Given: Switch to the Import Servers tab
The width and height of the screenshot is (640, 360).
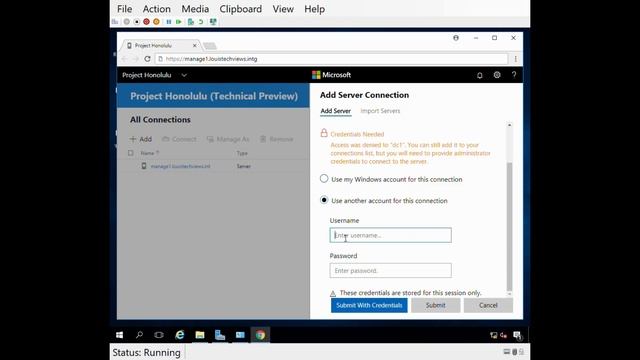Looking at the screenshot, I should (380, 111).
